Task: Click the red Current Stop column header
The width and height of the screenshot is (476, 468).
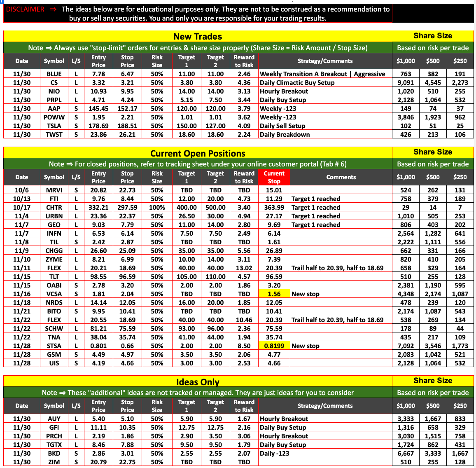Action: pyautogui.click(x=274, y=177)
